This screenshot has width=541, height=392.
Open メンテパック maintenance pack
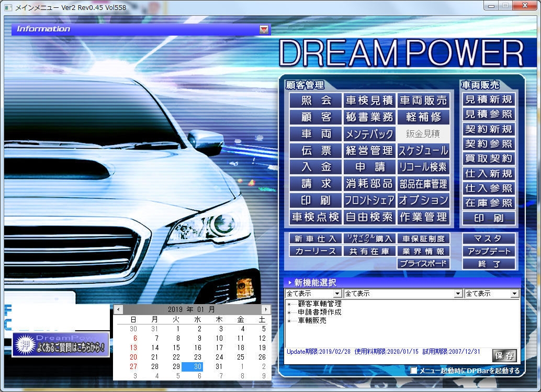[x=369, y=133]
